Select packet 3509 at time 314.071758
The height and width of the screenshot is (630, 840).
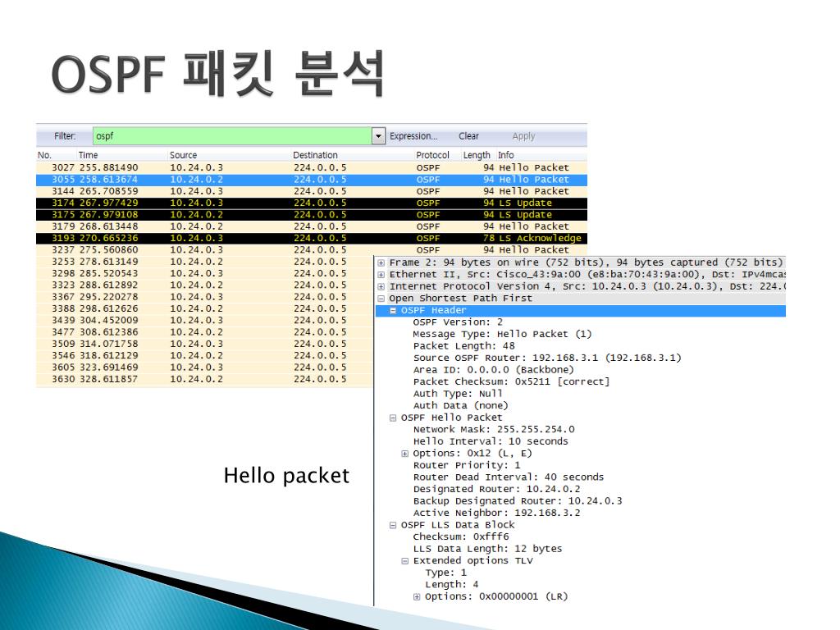tap(204, 344)
